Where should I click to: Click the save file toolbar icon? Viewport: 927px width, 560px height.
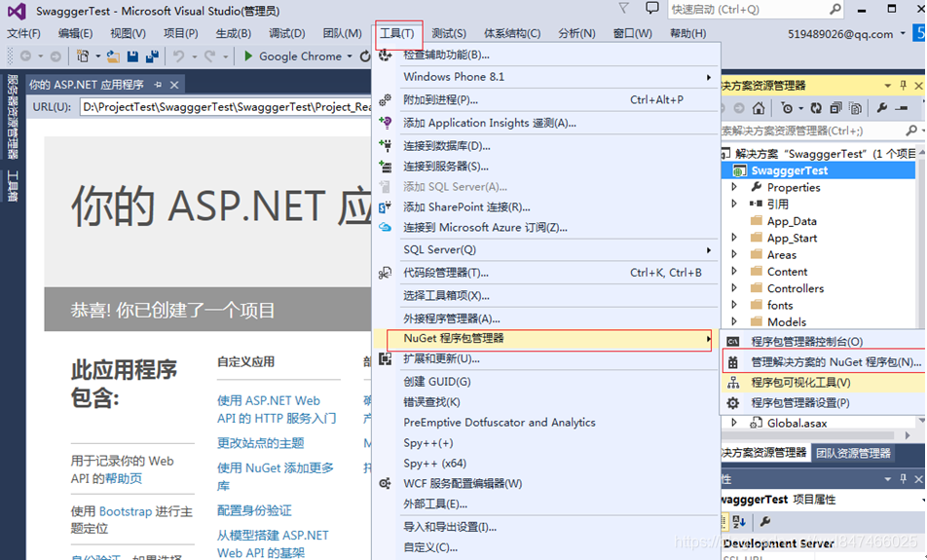[132, 56]
